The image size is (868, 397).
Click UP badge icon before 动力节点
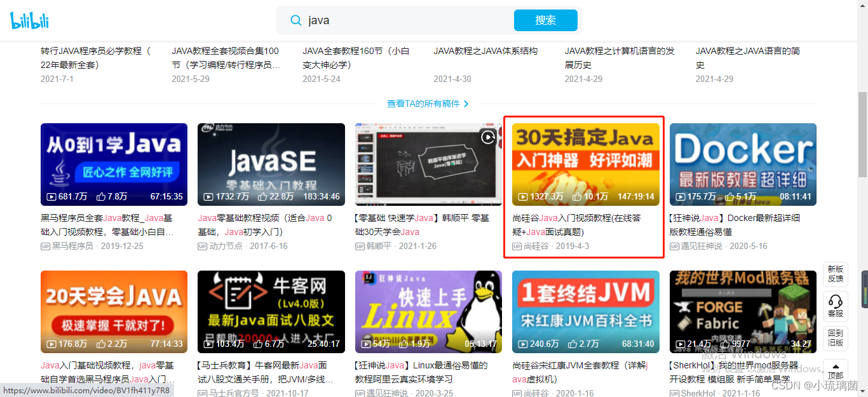coord(203,246)
